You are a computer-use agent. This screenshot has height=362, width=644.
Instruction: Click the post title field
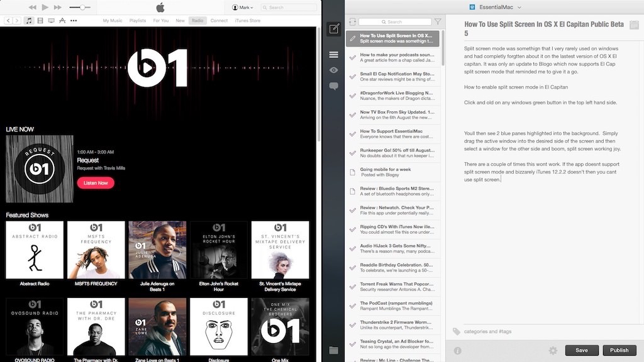pos(544,29)
